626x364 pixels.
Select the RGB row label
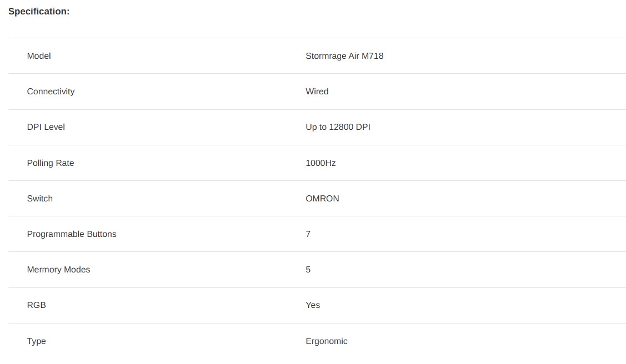tap(36, 305)
